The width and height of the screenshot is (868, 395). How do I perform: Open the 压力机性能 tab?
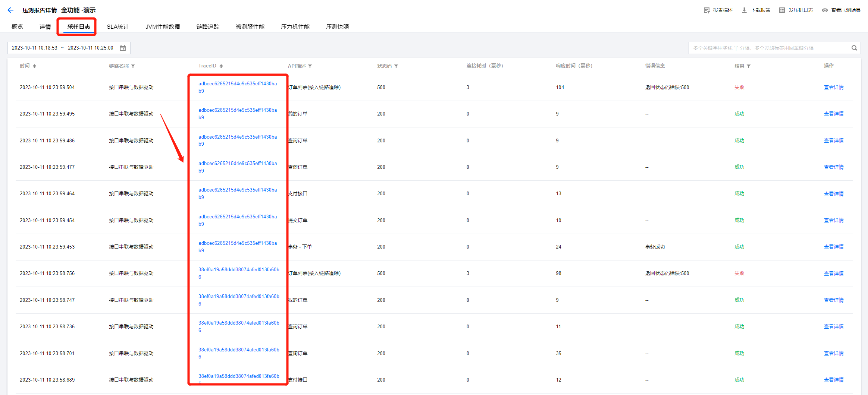[295, 26]
